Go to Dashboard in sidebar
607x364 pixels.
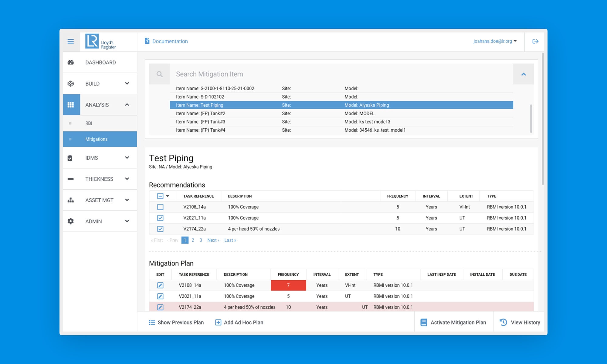pyautogui.click(x=100, y=62)
